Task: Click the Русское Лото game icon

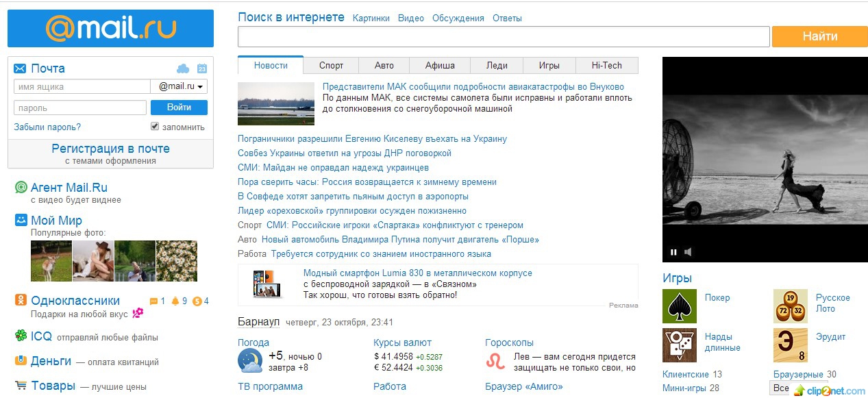Action: pos(791,306)
